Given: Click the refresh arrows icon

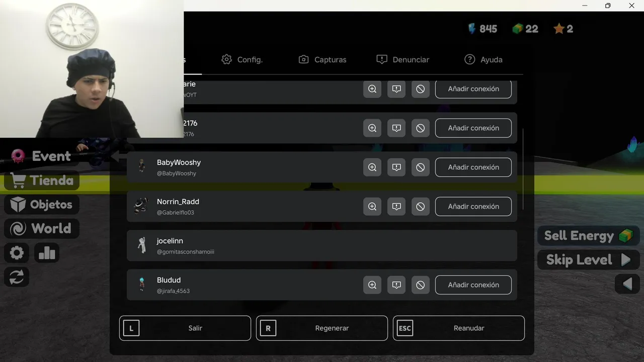Looking at the screenshot, I should (x=17, y=277).
